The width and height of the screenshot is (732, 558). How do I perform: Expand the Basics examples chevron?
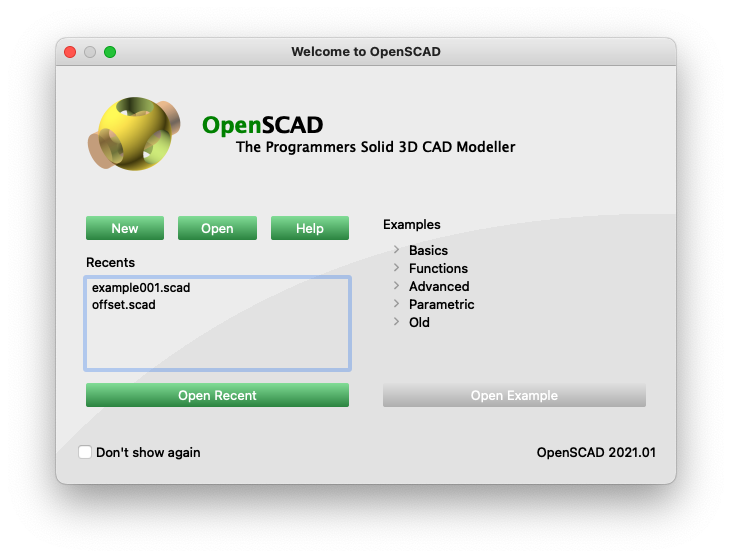[x=396, y=250]
